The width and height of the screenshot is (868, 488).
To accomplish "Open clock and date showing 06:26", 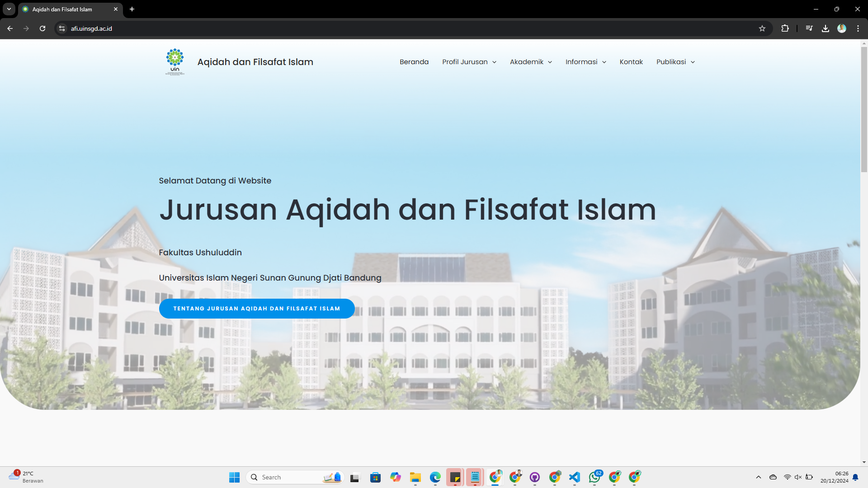I will pyautogui.click(x=835, y=477).
